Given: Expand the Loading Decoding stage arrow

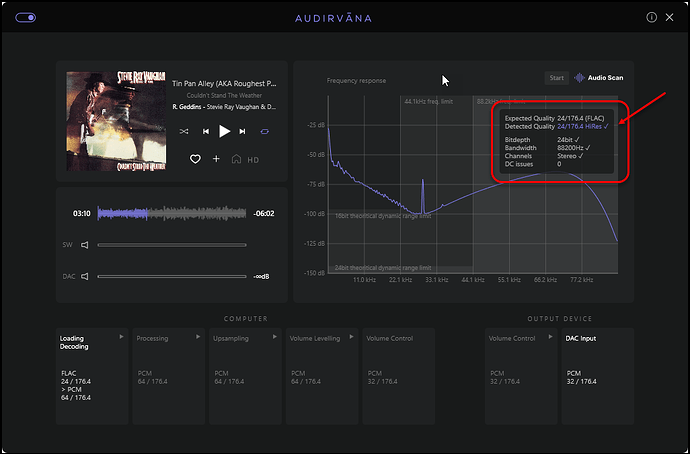Looking at the screenshot, I should 121,337.
